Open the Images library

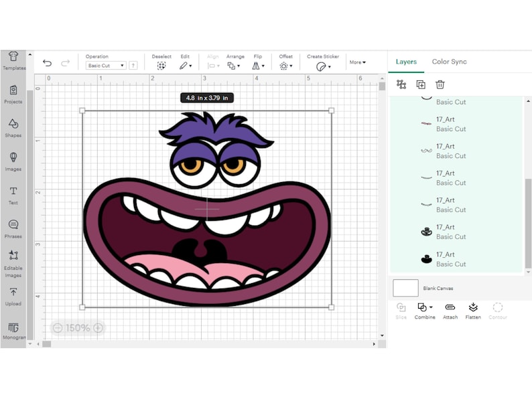[13, 162]
